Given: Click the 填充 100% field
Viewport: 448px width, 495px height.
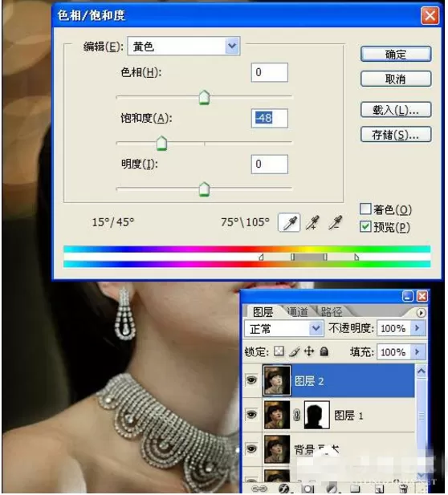Looking at the screenshot, I should point(394,351).
